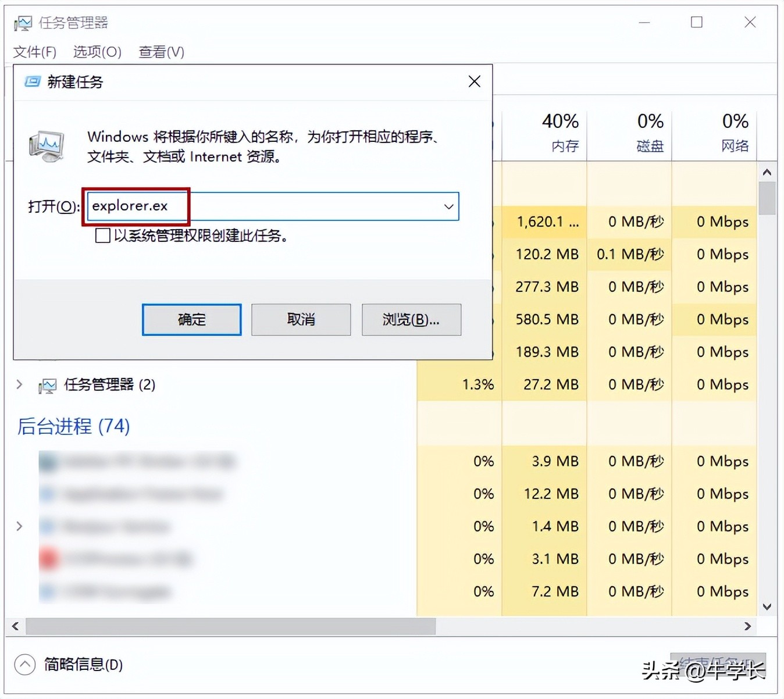The image size is (784, 699).
Task: Confirm with the 确定 button
Action: click(191, 319)
